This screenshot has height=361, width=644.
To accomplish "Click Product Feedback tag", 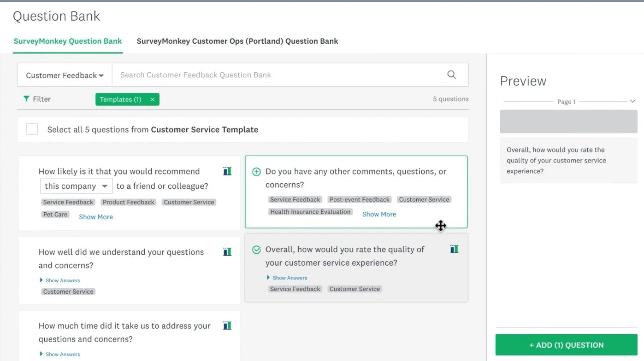I will pyautogui.click(x=129, y=202).
